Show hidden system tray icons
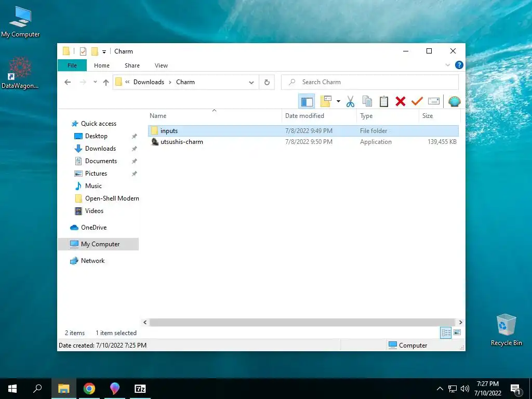The width and height of the screenshot is (532, 399). coord(440,389)
